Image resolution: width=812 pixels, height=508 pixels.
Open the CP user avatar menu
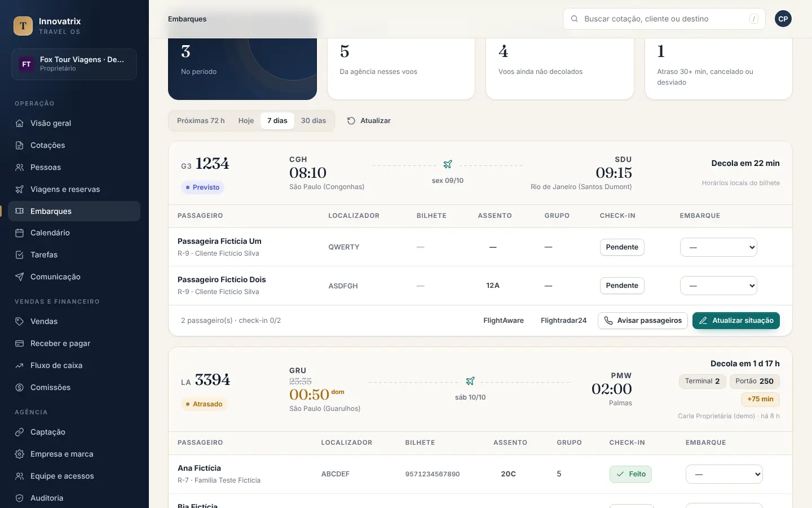pyautogui.click(x=783, y=19)
